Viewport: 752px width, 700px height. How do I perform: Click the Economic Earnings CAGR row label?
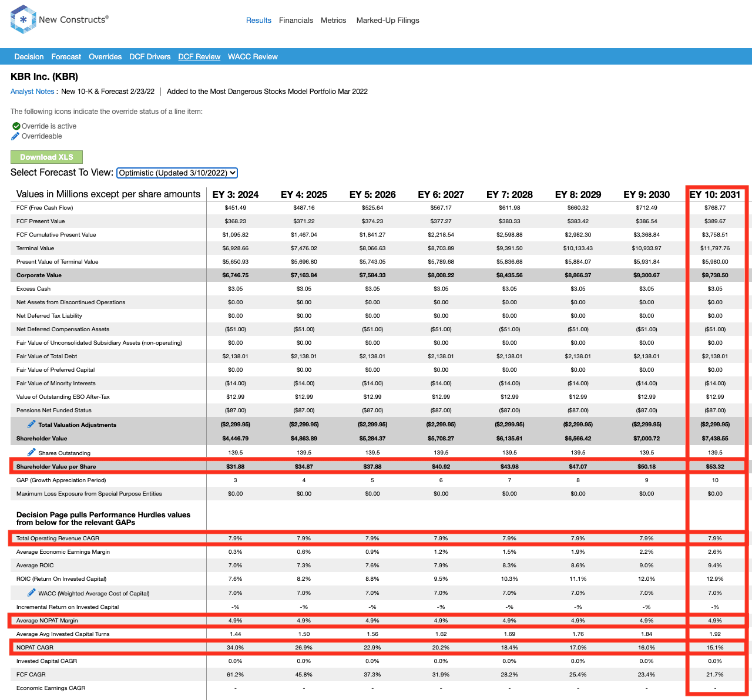(x=51, y=688)
